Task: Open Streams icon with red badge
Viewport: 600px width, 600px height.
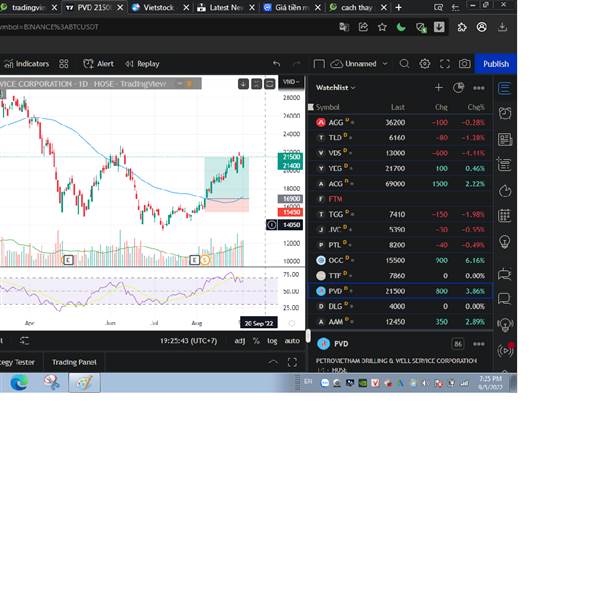Action: point(505,350)
